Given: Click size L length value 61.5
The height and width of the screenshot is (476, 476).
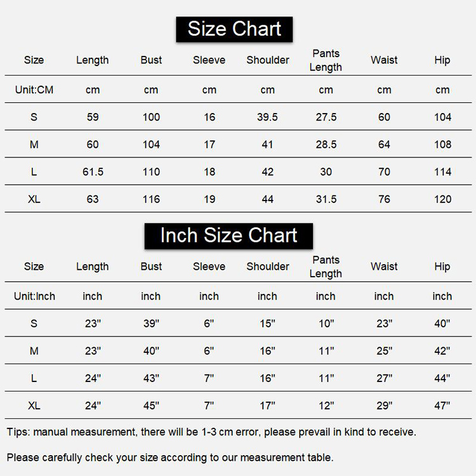Looking at the screenshot, I should (93, 172).
